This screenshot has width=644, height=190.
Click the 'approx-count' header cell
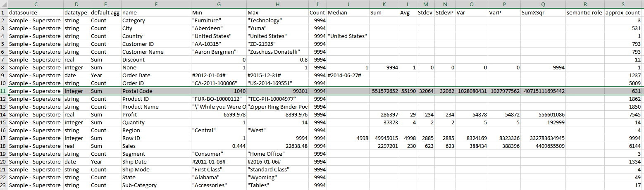(x=623, y=12)
